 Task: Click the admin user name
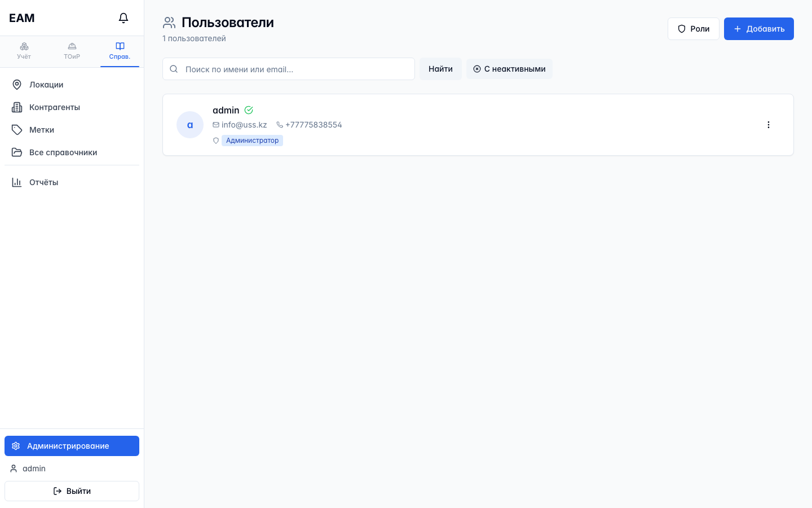tap(226, 110)
